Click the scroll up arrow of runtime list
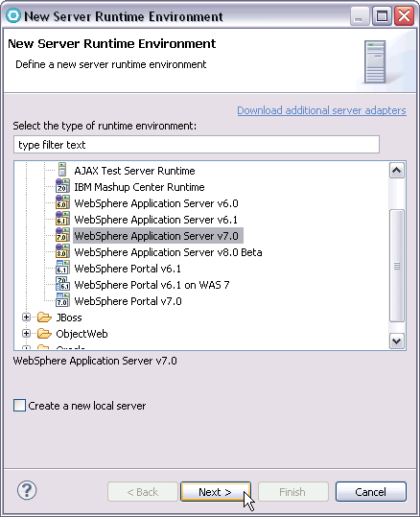420x517 pixels. point(397,171)
